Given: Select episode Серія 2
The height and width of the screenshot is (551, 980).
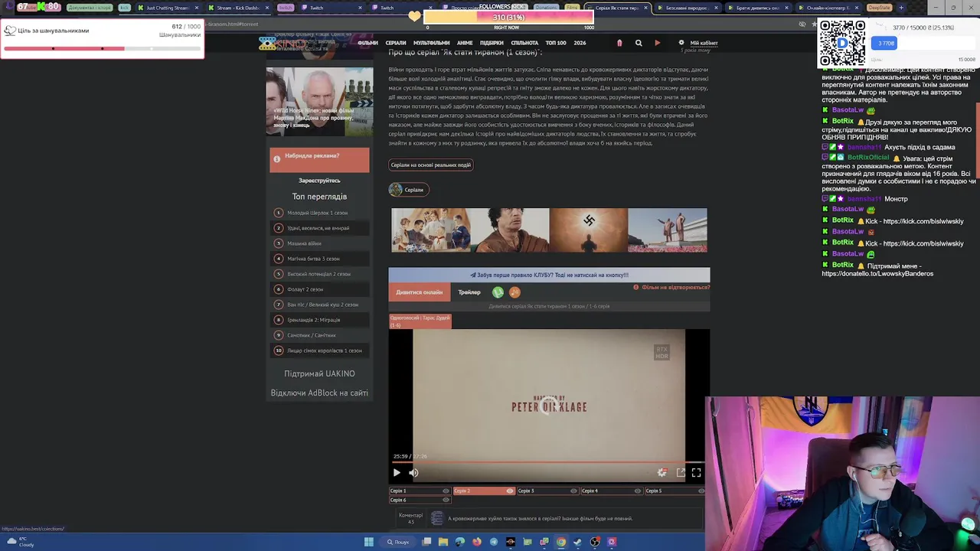Looking at the screenshot, I should (x=483, y=491).
